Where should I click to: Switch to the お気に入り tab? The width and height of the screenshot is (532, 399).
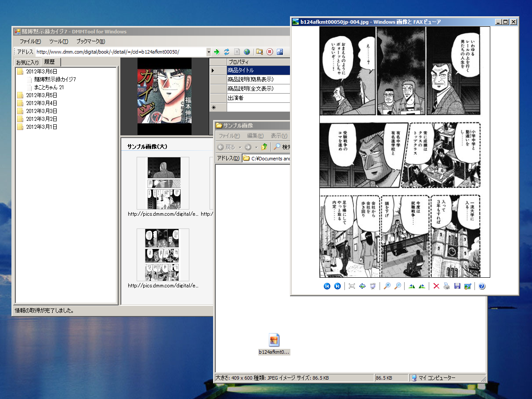(x=28, y=62)
